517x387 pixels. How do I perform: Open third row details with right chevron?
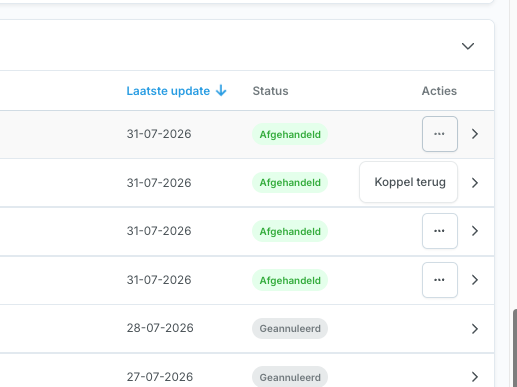coord(475,231)
